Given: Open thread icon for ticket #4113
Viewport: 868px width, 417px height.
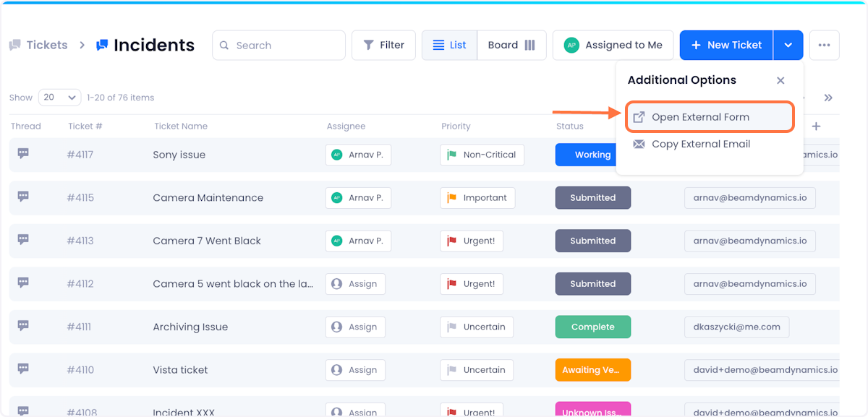Looking at the screenshot, I should 23,240.
